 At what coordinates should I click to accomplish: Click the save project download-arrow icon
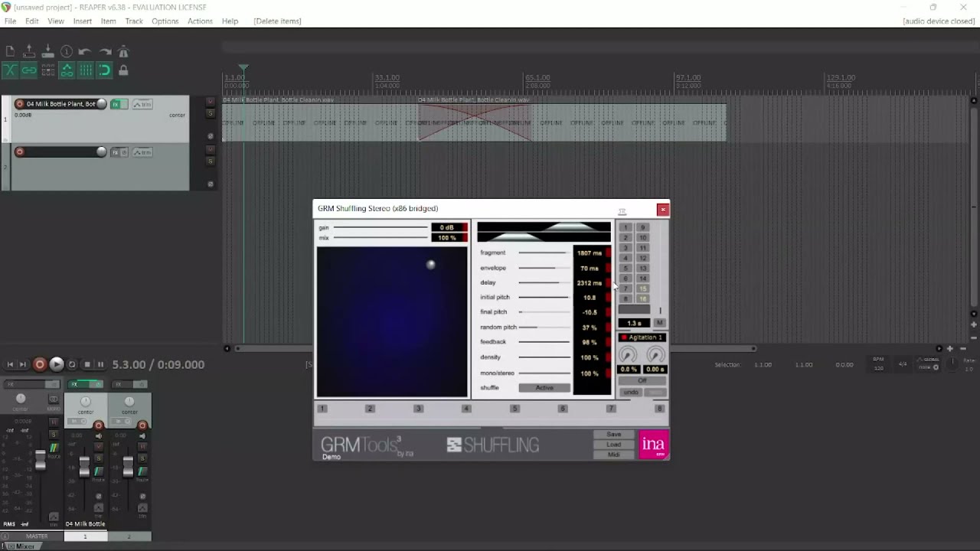pos(47,52)
